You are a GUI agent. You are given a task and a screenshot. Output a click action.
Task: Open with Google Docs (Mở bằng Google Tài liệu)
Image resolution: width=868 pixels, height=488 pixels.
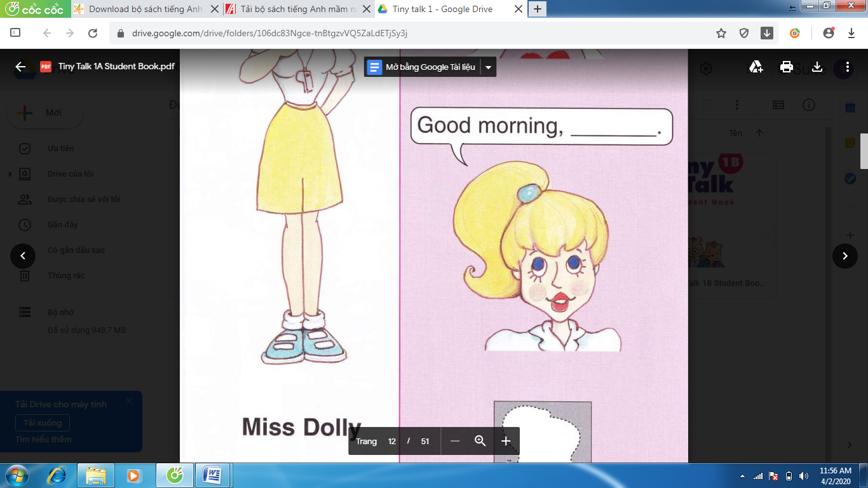(x=423, y=67)
